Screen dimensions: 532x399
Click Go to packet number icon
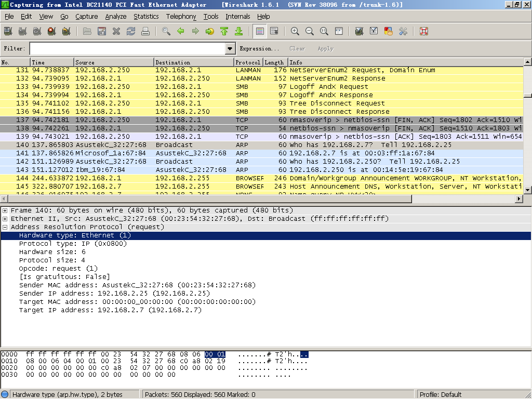(x=210, y=31)
